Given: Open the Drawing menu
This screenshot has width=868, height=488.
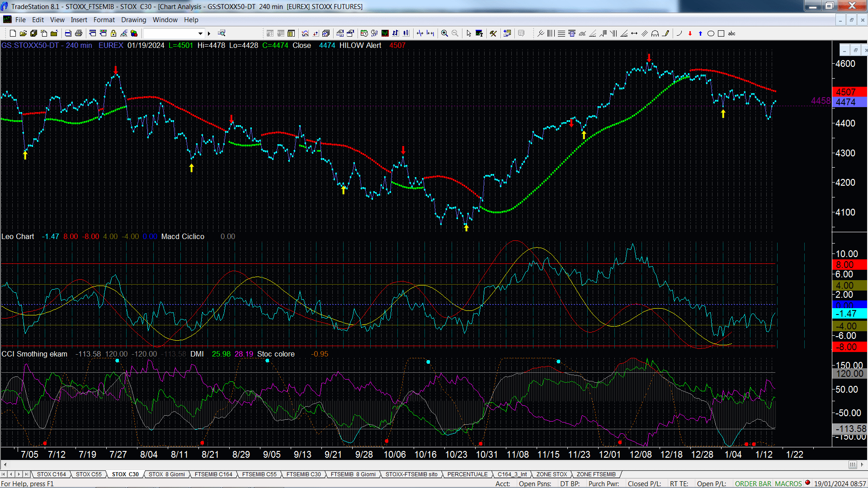Looking at the screenshot, I should pyautogui.click(x=134, y=20).
